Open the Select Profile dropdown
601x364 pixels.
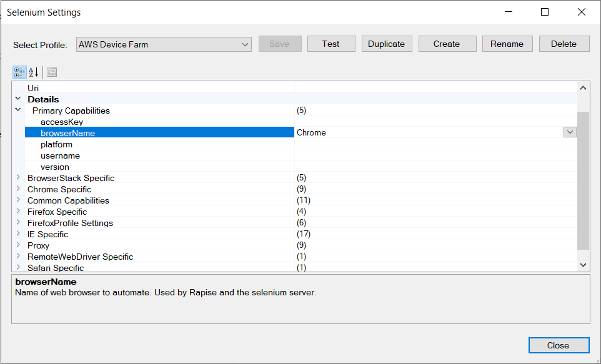tap(245, 44)
